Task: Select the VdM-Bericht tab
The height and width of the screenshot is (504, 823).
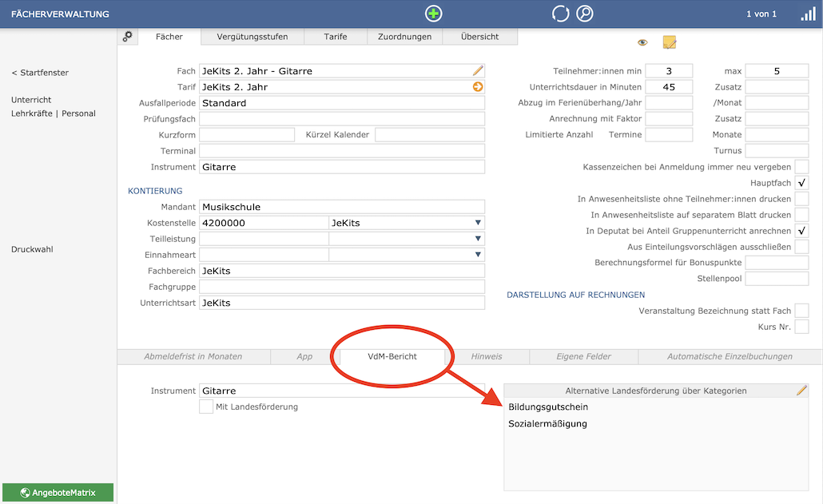Action: pyautogui.click(x=392, y=356)
